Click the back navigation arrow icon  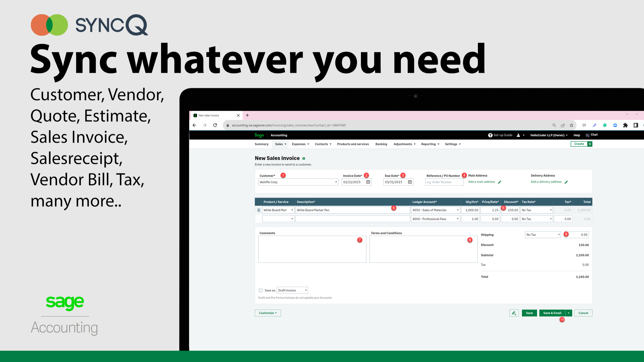click(x=195, y=125)
